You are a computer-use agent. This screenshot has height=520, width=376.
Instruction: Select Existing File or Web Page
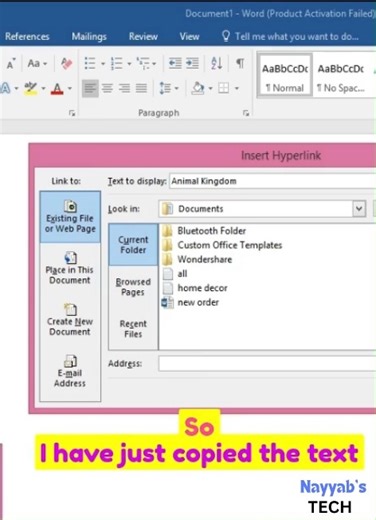70,217
